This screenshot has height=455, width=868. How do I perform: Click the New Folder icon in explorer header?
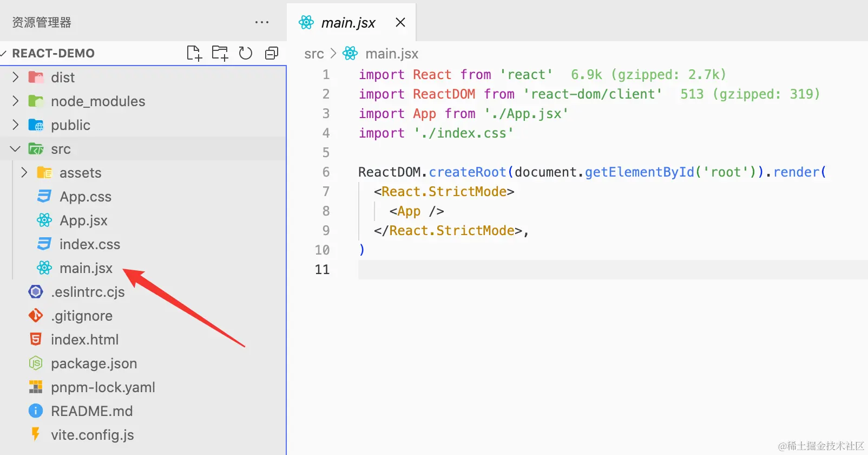[x=220, y=53]
